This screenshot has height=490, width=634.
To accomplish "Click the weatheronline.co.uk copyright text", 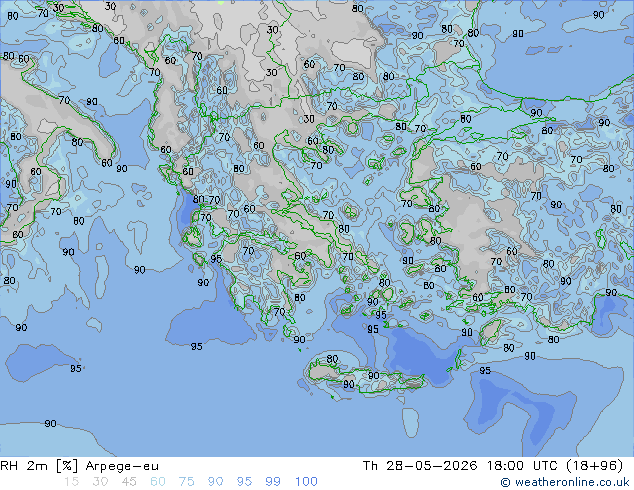I will point(565,482).
